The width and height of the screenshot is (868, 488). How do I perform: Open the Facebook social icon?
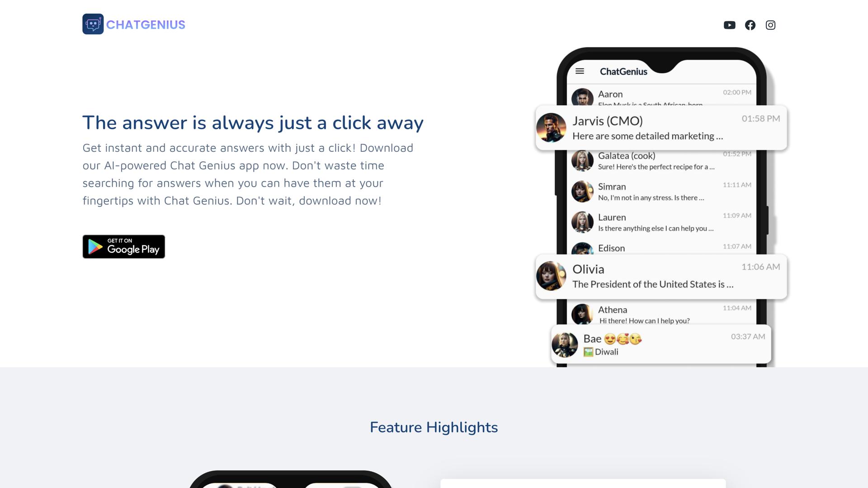click(750, 25)
